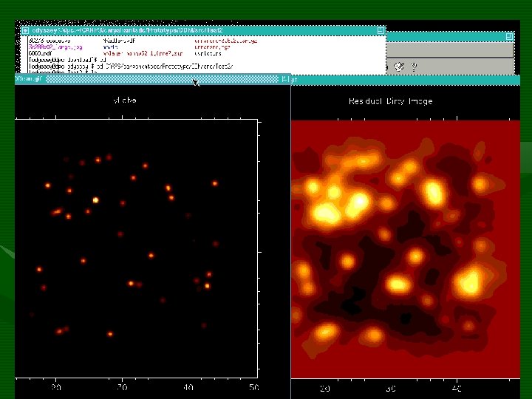Image resolution: width=532 pixels, height=399 pixels.
Task: Click the brightest point source in left image
Action: [x=95, y=199]
